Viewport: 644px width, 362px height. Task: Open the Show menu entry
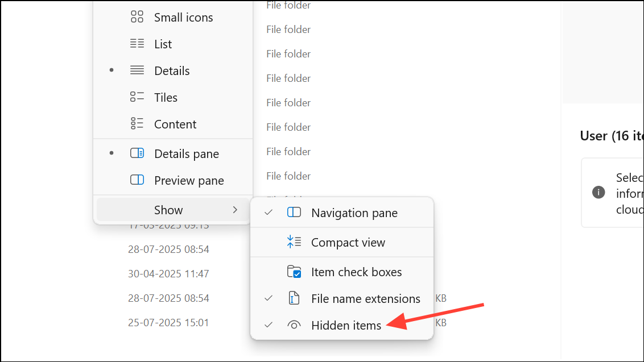[173, 210]
